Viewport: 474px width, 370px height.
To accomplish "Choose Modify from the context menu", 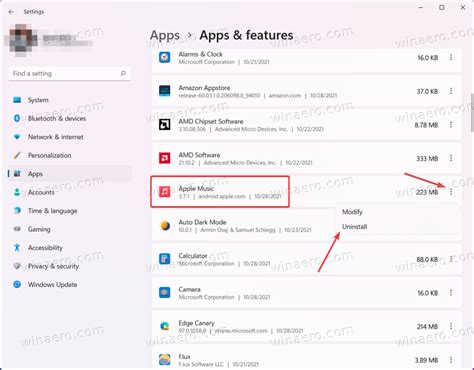I will coord(352,212).
